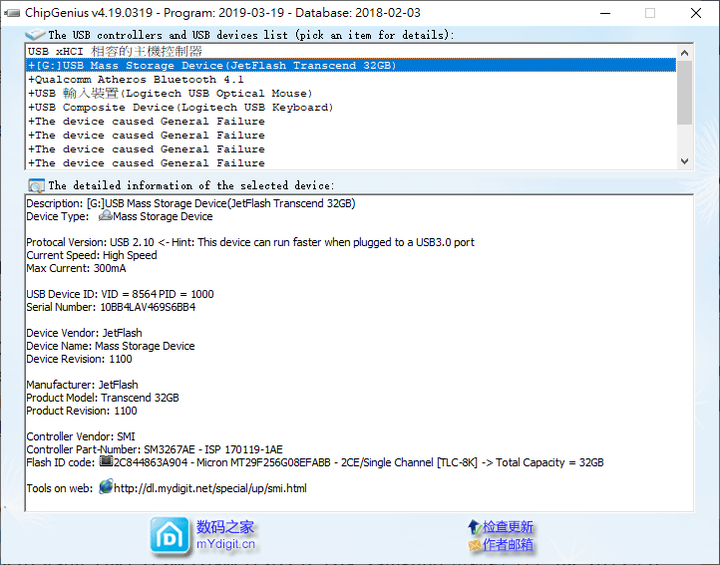The width and height of the screenshot is (720, 565).
Task: Click the 'Product Model: Transcend 32GB' line
Action: [x=102, y=397]
